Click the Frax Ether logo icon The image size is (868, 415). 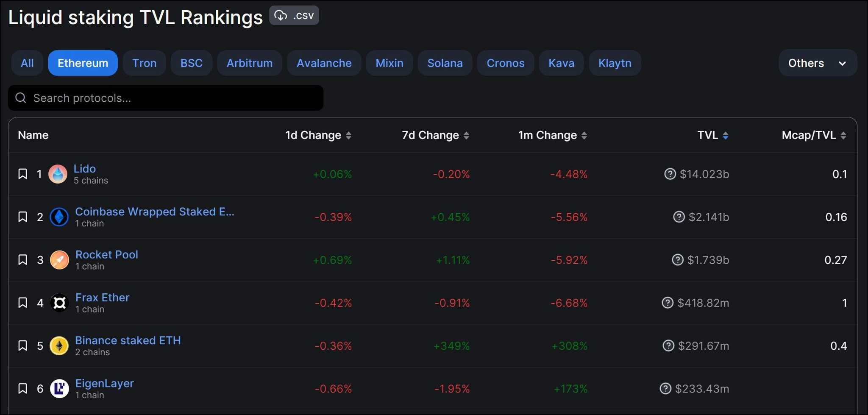(59, 303)
